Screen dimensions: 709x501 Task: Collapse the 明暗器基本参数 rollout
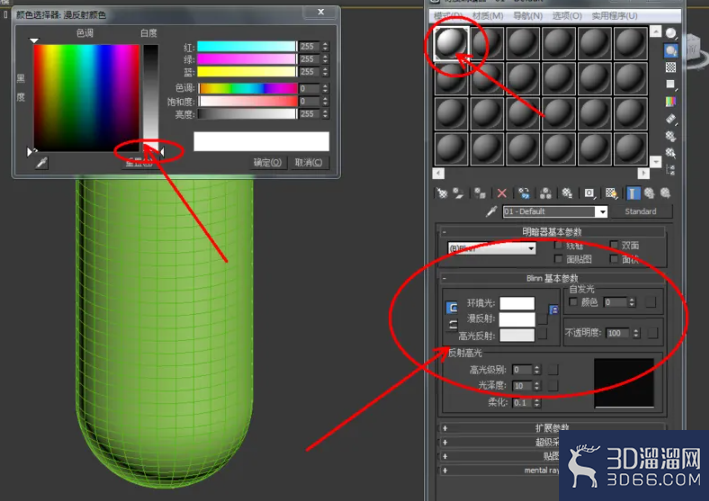click(552, 232)
